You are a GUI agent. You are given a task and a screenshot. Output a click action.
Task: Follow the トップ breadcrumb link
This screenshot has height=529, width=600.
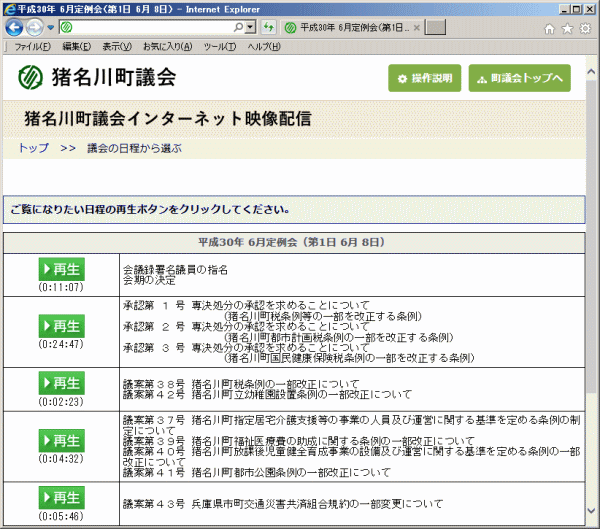[x=33, y=148]
